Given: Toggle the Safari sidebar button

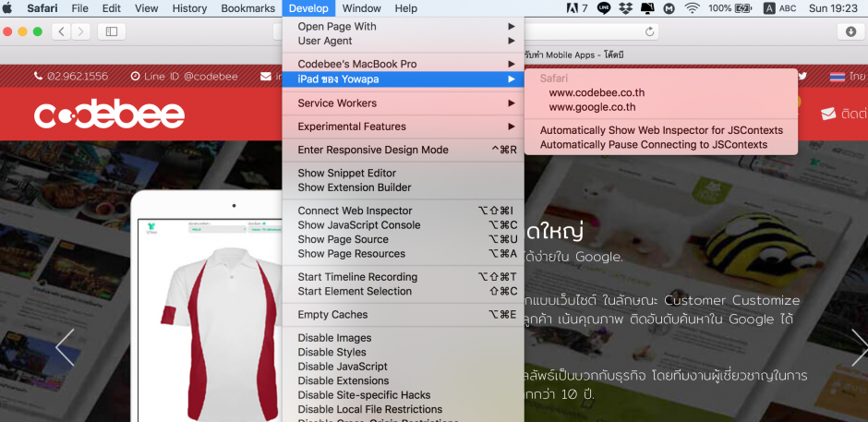Looking at the screenshot, I should pos(111,31).
